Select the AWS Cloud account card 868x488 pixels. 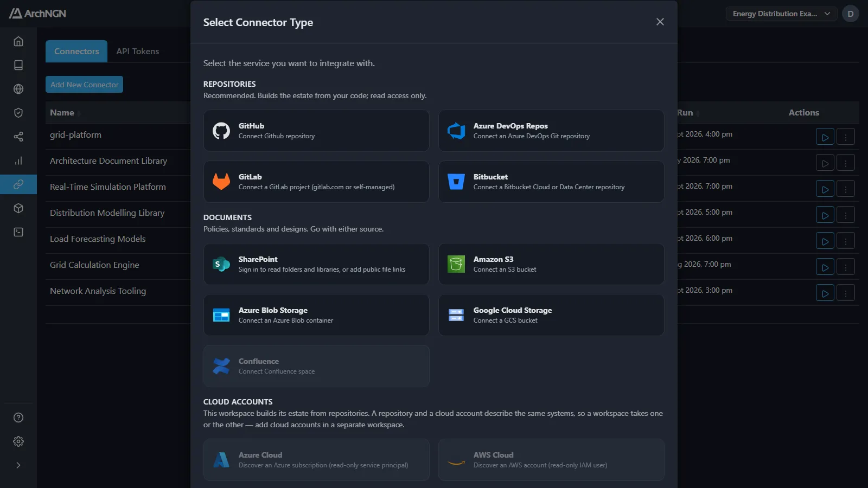tap(551, 460)
